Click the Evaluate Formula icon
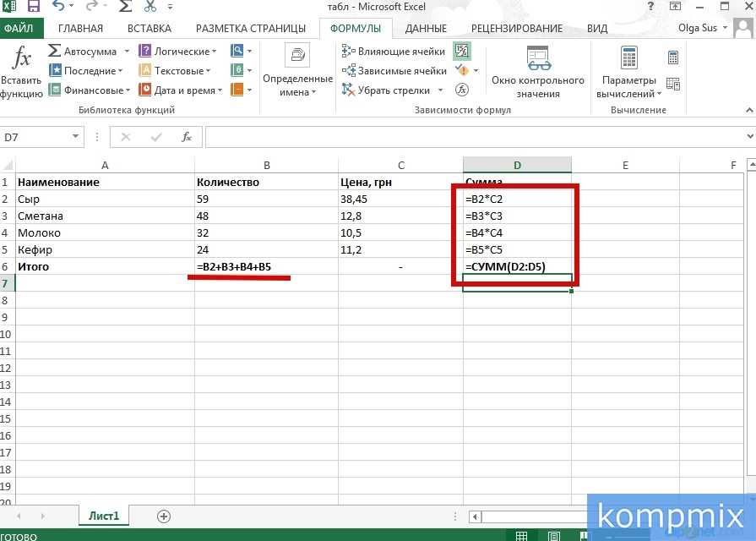This screenshot has height=541, width=756. coord(462,90)
